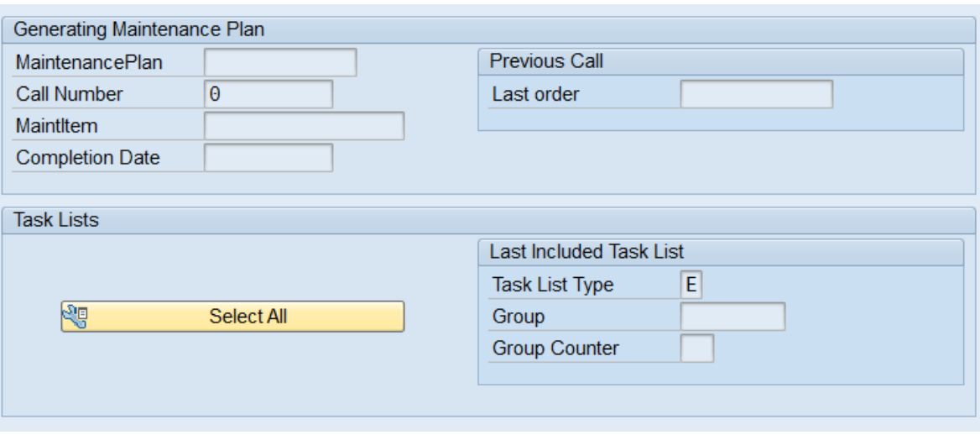Click the MaintenancePlan field label
980x435 pixels.
(x=90, y=63)
